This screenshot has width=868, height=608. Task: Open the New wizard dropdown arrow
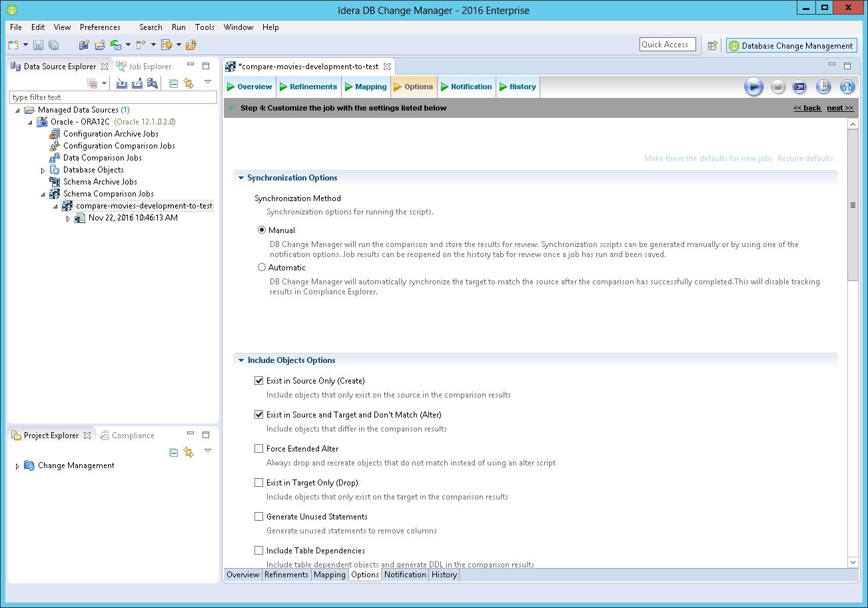tap(25, 45)
